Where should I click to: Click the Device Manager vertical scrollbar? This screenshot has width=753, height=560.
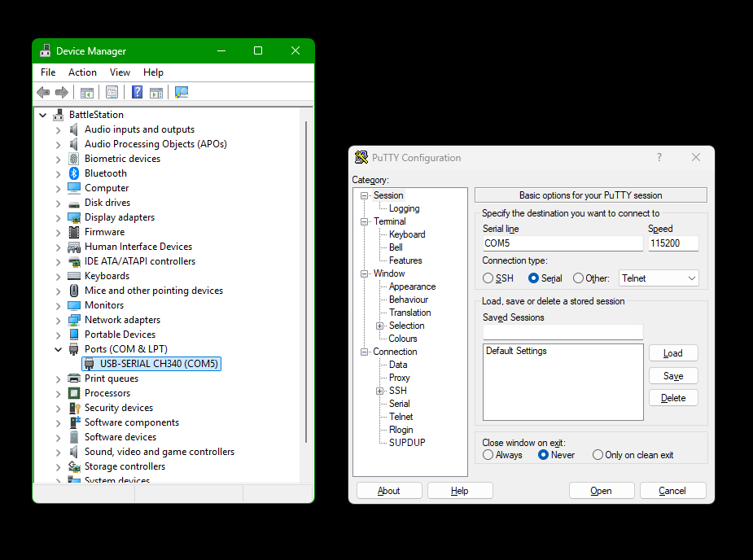coord(306,282)
